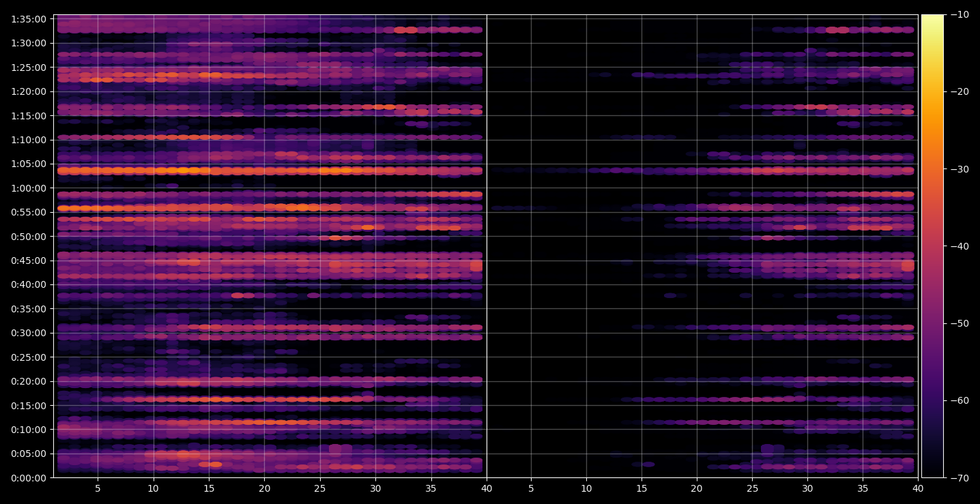Click the 1:10:00 y-axis tick label
Viewport: 980px width, 504px height.
click(x=29, y=140)
